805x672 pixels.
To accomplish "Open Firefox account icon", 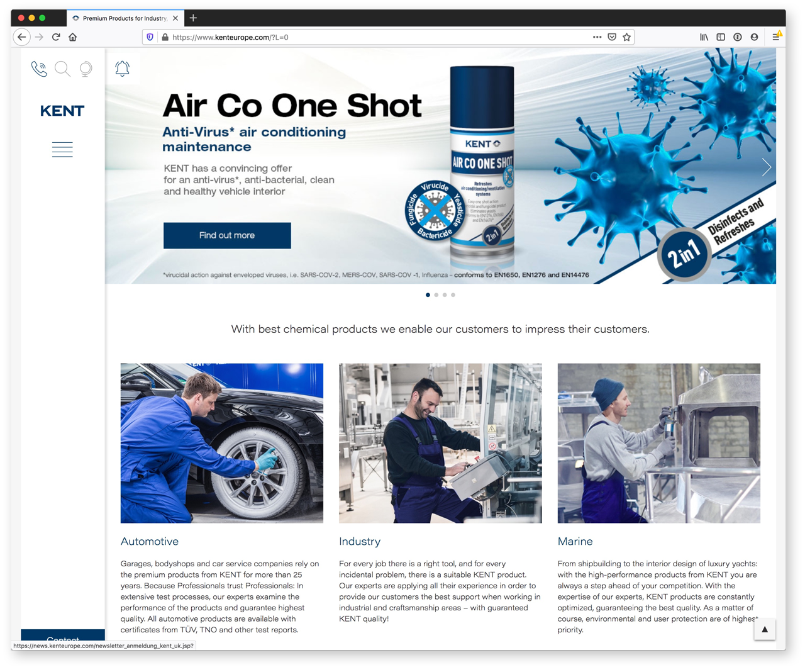I will [754, 37].
